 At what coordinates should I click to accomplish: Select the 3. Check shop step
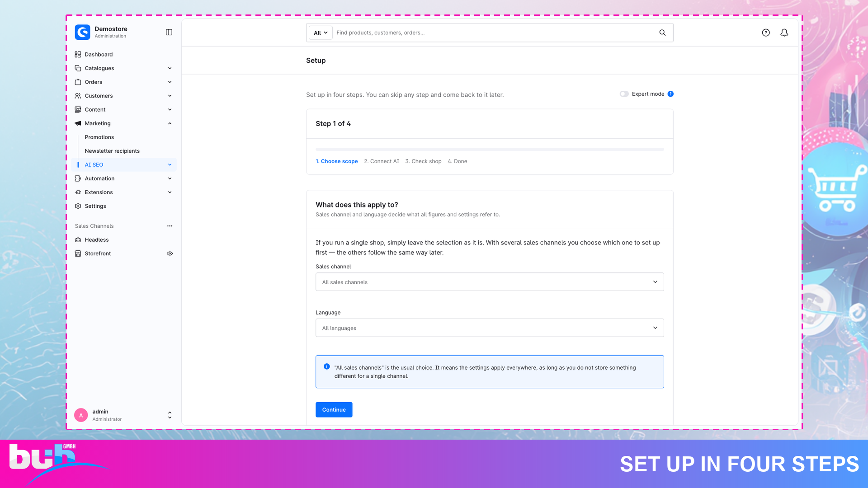[423, 161]
